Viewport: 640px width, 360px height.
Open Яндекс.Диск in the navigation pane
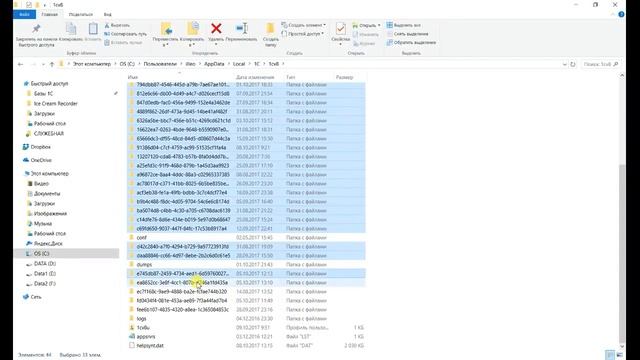[44, 244]
